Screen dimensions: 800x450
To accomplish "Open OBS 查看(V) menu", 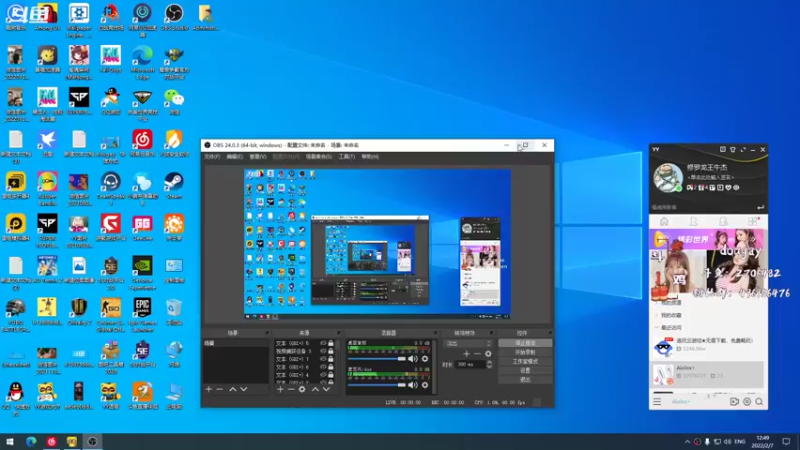I will point(258,157).
